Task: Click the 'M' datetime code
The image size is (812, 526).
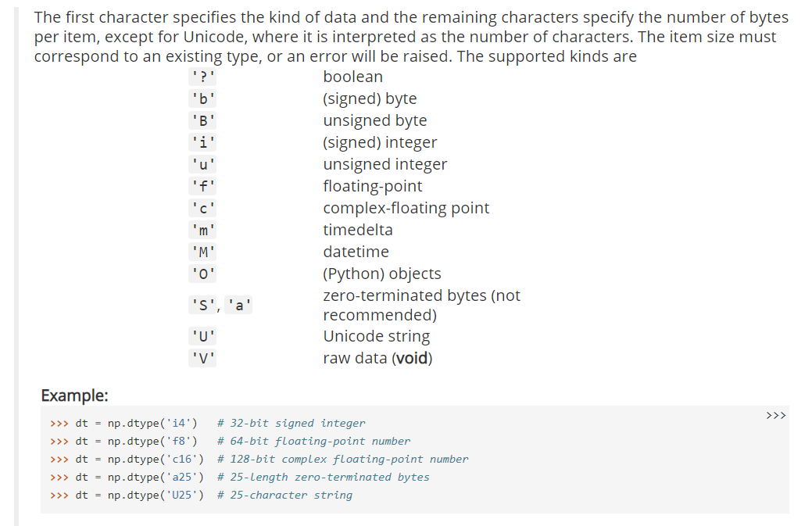Action: click(202, 252)
